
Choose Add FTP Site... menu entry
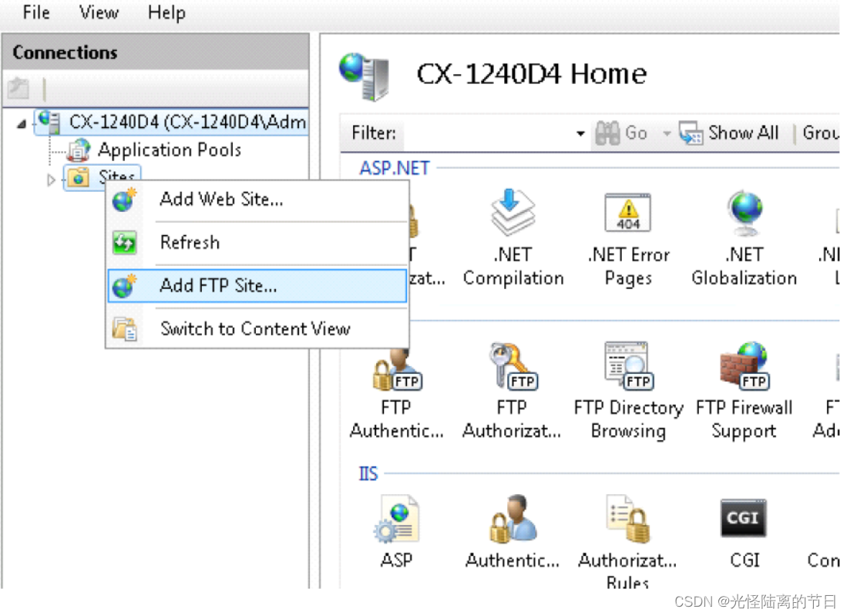257,286
